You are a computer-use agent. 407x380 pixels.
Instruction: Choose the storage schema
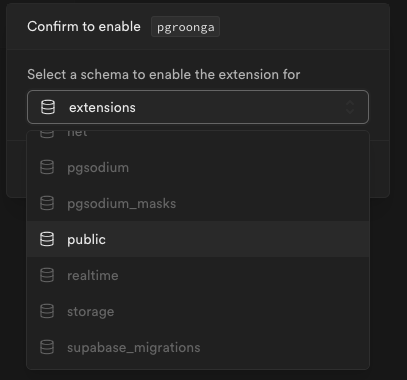pyautogui.click(x=198, y=311)
